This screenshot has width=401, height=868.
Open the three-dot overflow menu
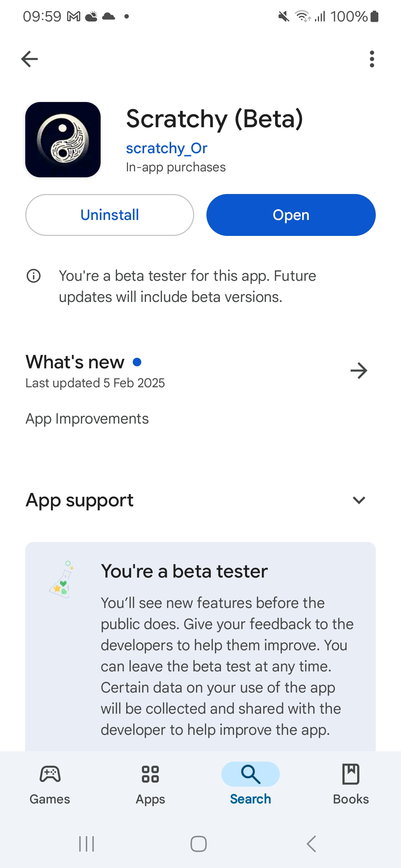pos(372,59)
